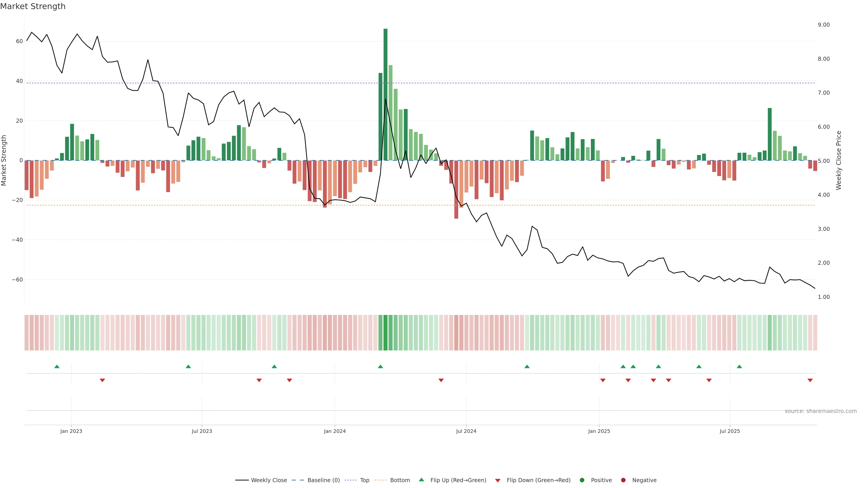The height and width of the screenshot is (488, 868).
Task: Click the flip-down marker just before Jul 2024
Action: [x=441, y=380]
